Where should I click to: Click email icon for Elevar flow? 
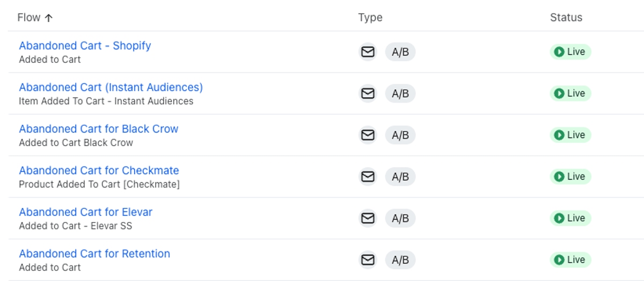368,218
